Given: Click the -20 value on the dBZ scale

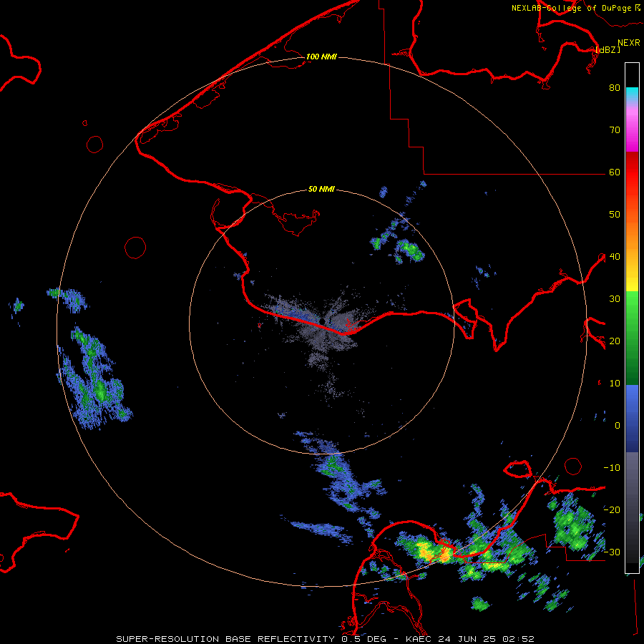Looking at the screenshot, I should pyautogui.click(x=612, y=510).
